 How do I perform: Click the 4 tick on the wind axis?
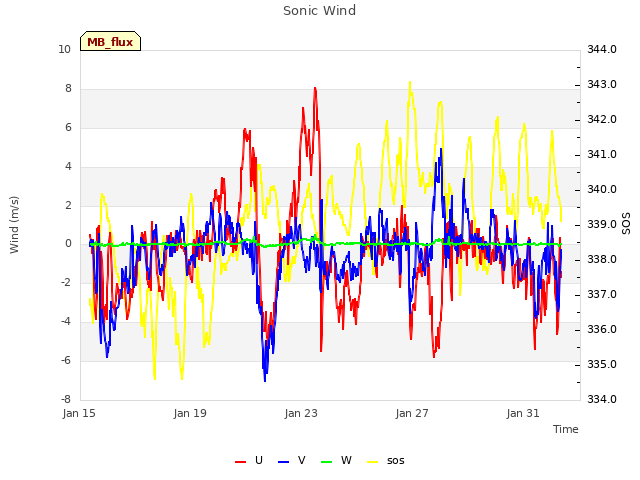coord(68,167)
